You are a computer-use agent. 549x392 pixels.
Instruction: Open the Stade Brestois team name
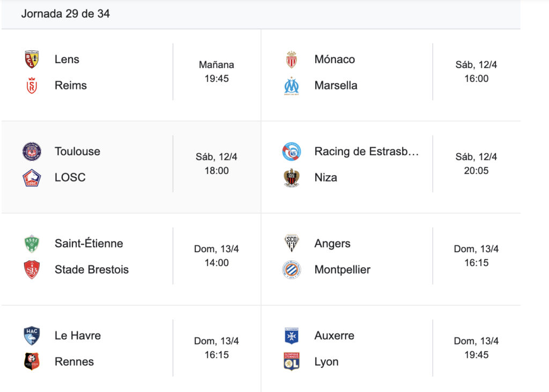coord(91,269)
